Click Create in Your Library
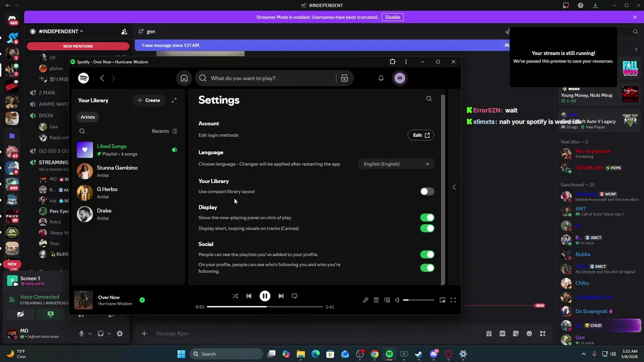The width and height of the screenshot is (644, 362). tap(149, 100)
